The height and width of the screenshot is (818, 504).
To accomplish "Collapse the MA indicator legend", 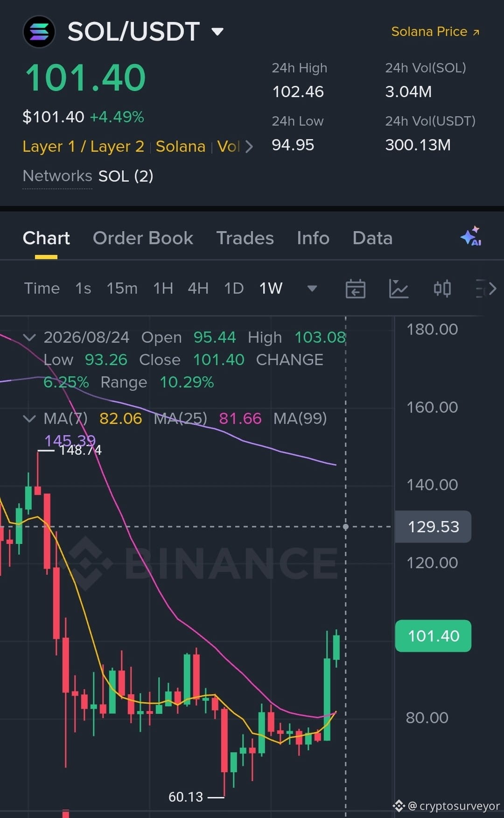I will click(x=29, y=419).
